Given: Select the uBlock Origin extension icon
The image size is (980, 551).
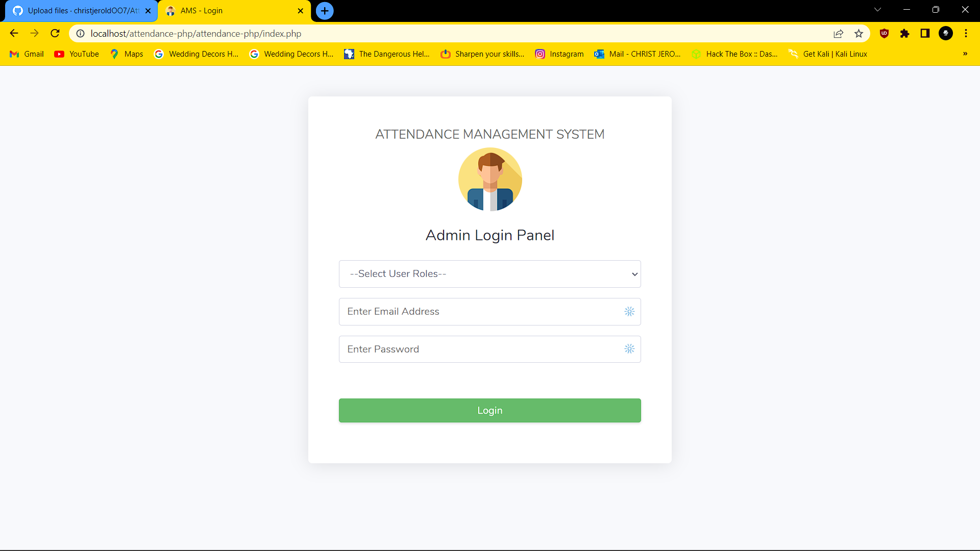Looking at the screenshot, I should (884, 33).
